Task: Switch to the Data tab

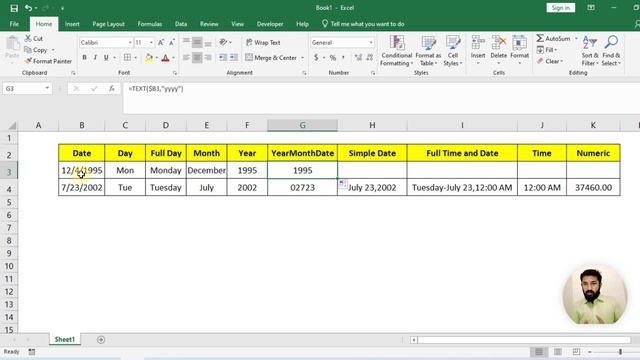Action: (181, 24)
